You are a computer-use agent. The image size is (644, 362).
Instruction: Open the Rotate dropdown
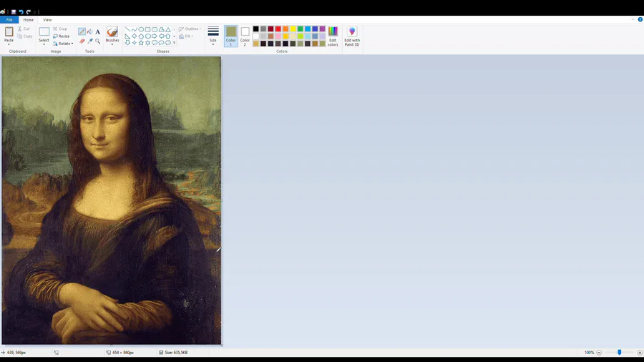[63, 44]
